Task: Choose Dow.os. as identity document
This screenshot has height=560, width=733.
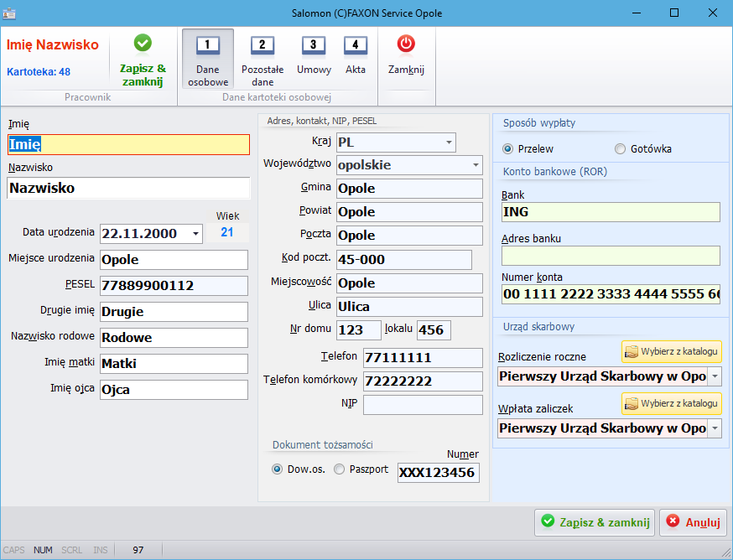Action: pos(278,469)
